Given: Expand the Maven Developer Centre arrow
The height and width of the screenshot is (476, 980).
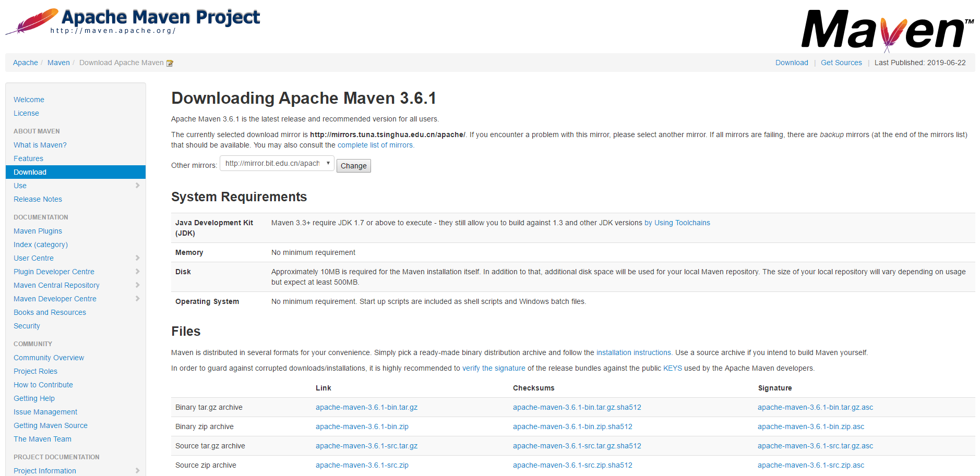Looking at the screenshot, I should [x=137, y=299].
